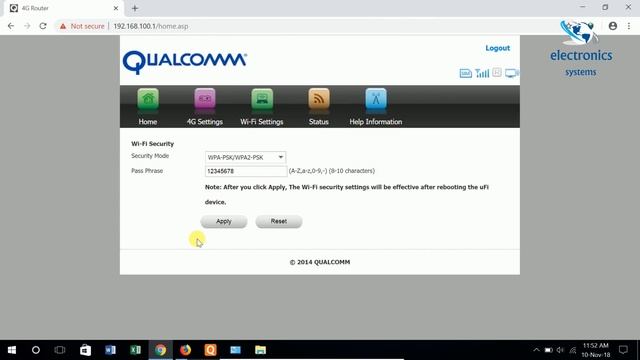This screenshot has width=640, height=360.
Task: Expand the Security Mode dropdown
Action: click(x=245, y=157)
